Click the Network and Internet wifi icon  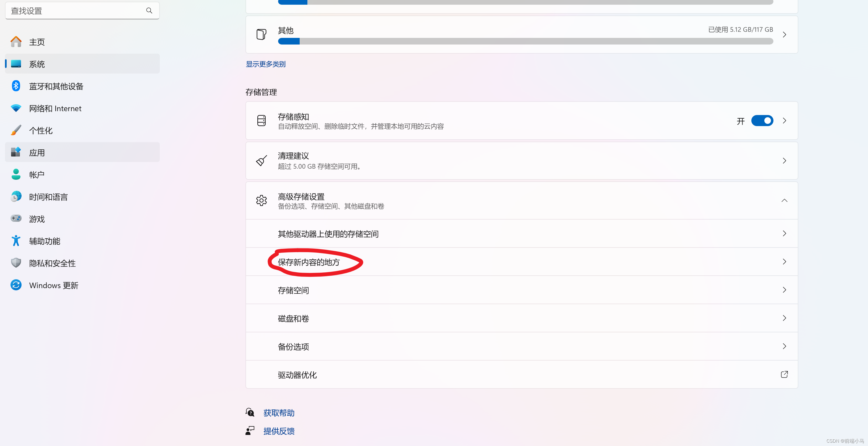click(16, 108)
